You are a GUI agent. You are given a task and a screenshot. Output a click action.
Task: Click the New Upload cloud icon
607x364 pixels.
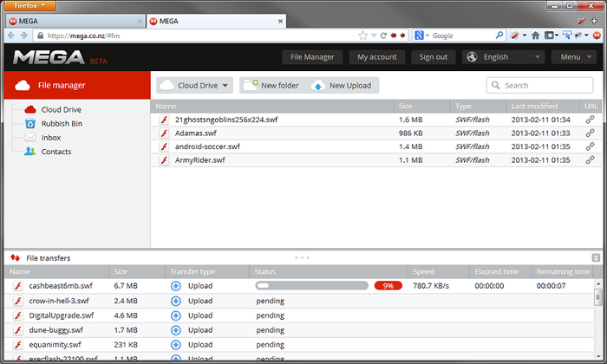pos(317,85)
